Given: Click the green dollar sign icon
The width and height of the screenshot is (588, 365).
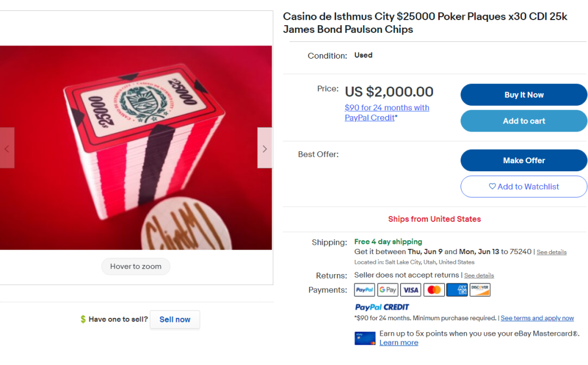Looking at the screenshot, I should (83, 319).
